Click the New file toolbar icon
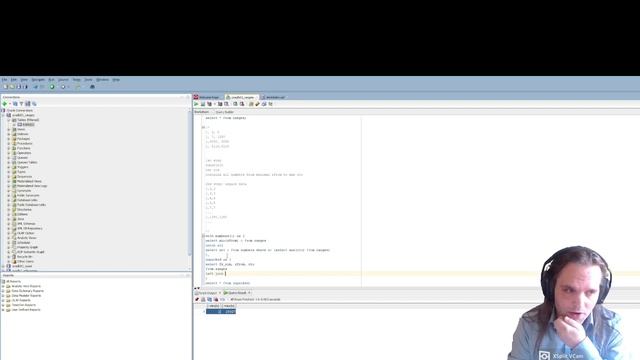This screenshot has height=360, width=640. [5, 87]
